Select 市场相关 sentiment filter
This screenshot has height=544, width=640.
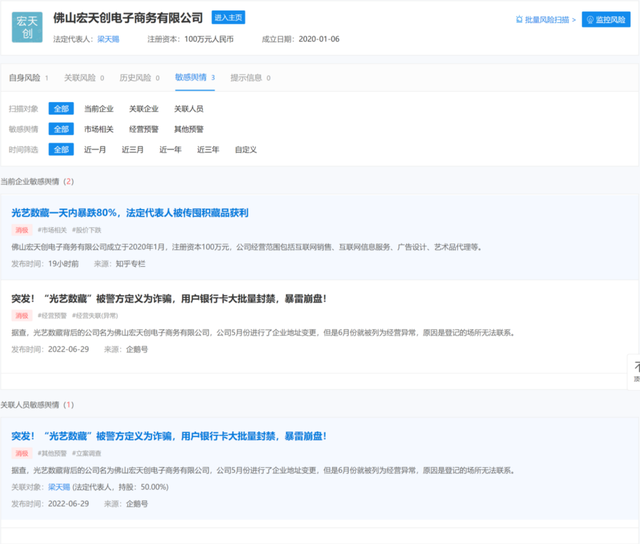(x=99, y=129)
